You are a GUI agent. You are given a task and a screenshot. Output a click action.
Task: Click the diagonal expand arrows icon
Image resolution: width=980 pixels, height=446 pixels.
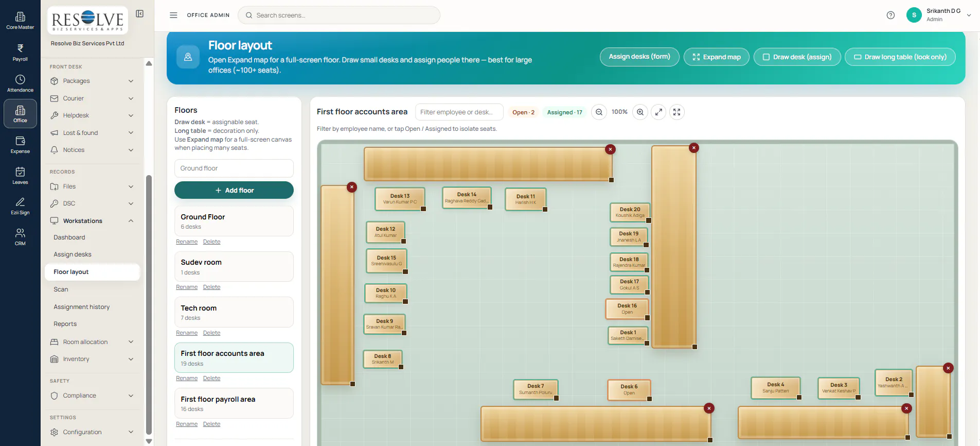tap(658, 112)
